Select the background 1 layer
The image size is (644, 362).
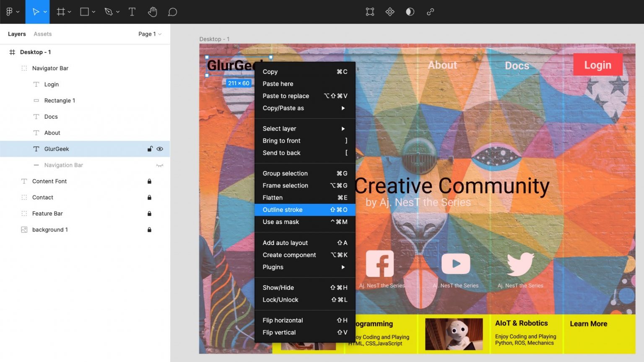tap(50, 230)
